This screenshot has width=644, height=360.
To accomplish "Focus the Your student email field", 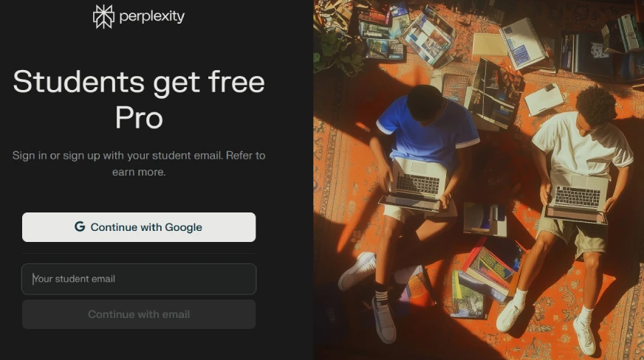I will tap(139, 279).
